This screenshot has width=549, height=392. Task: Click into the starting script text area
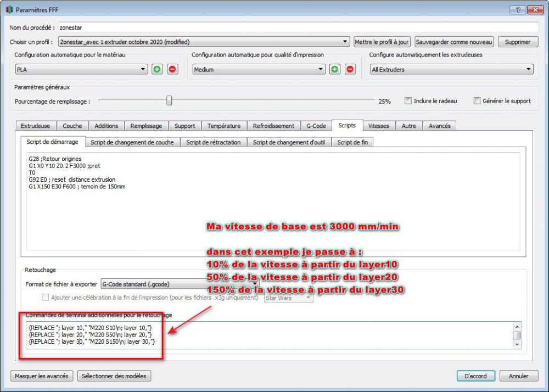pos(273,201)
